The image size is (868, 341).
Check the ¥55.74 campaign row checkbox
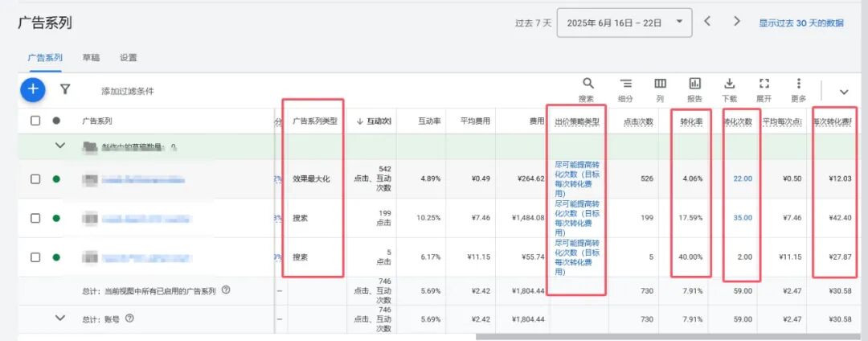point(35,257)
